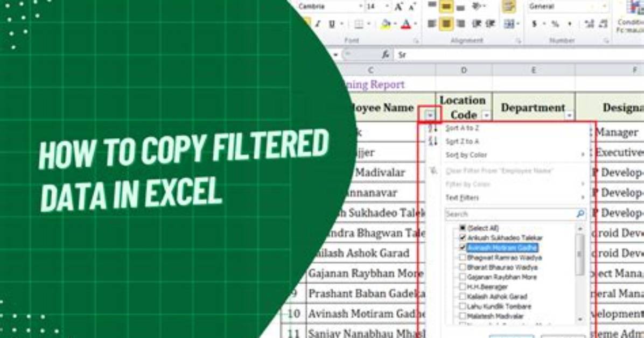The height and width of the screenshot is (338, 644).
Task: Open Sort by Color submenu
Action: (466, 155)
